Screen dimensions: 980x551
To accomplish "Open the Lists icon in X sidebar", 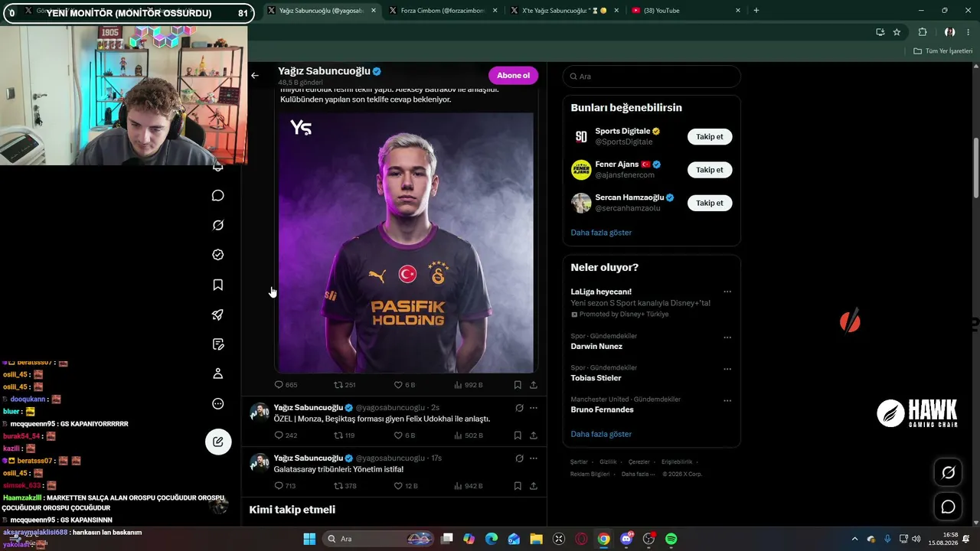I will point(218,344).
